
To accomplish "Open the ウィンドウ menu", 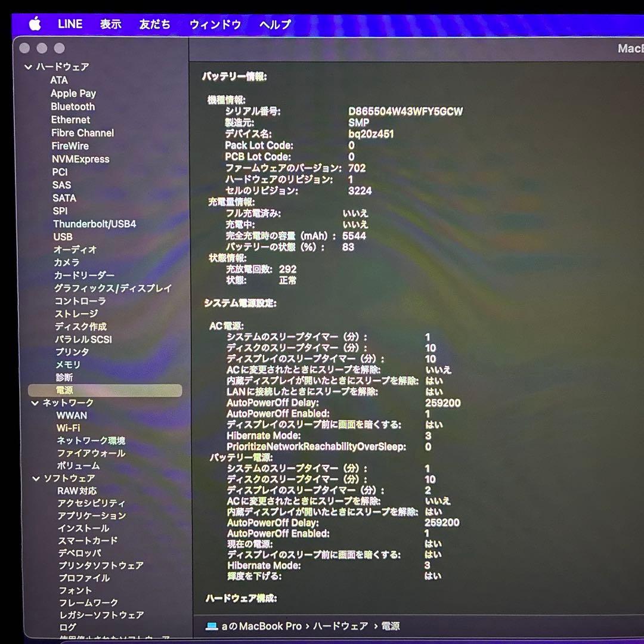I will point(215,24).
